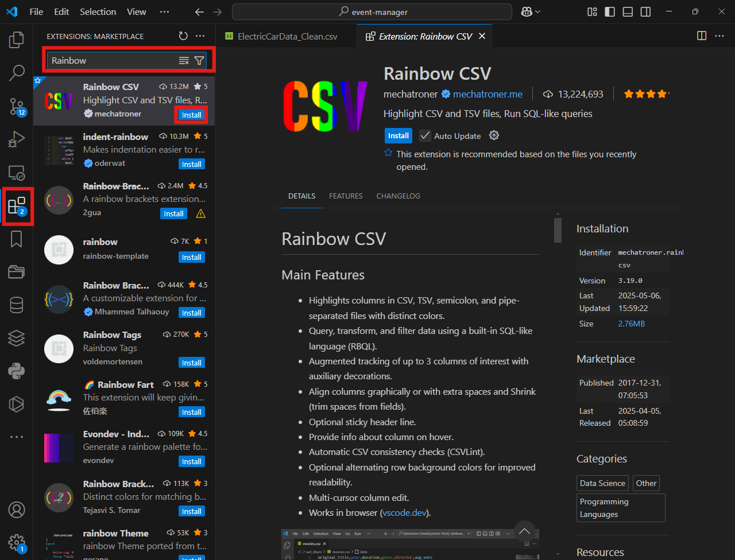Install the indent-rainbow extension
Image resolution: width=735 pixels, height=560 pixels.
191,164
